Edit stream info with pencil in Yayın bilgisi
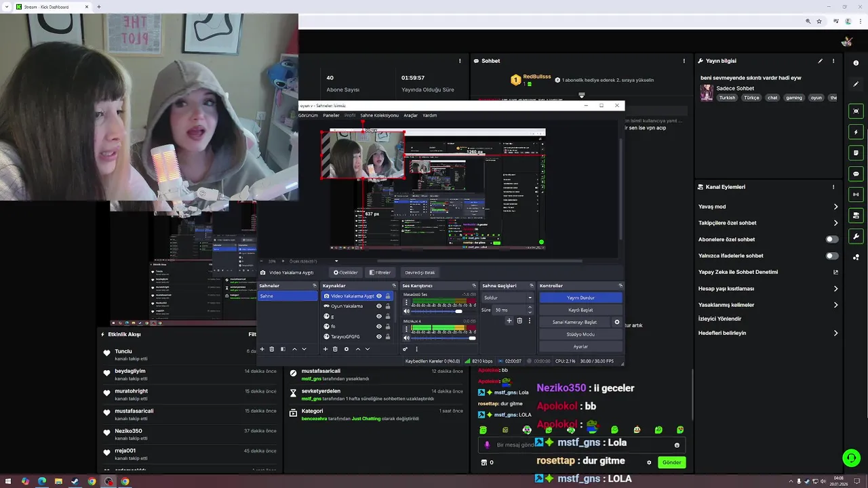This screenshot has height=488, width=868. (x=820, y=61)
